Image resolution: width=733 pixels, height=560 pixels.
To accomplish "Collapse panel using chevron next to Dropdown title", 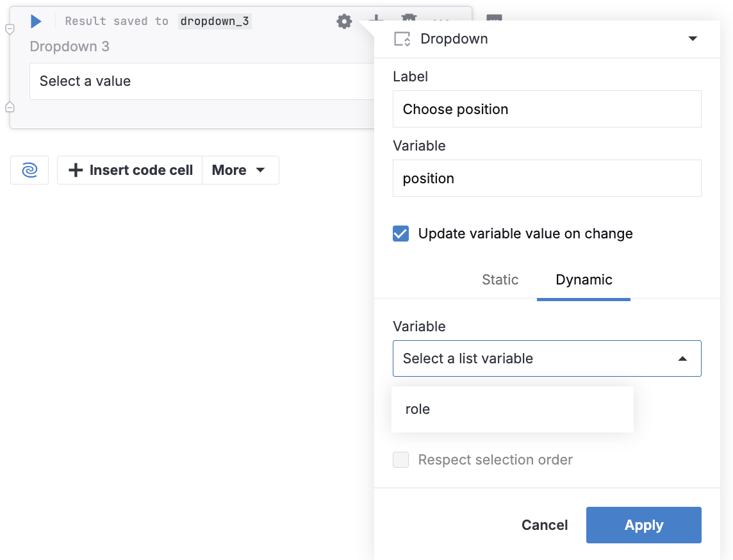I will point(693,38).
